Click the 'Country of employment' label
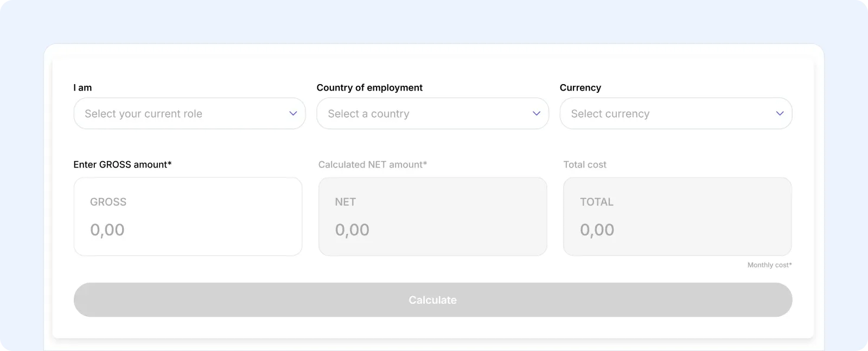The image size is (868, 351). point(369,87)
